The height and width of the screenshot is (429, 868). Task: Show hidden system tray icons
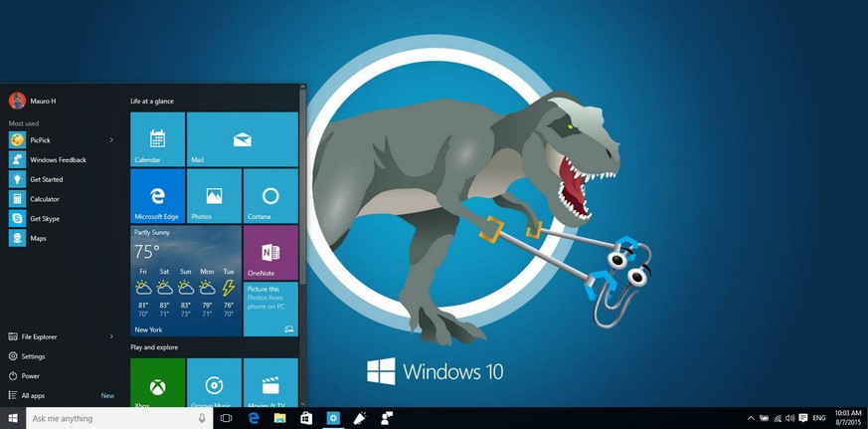pos(751,418)
